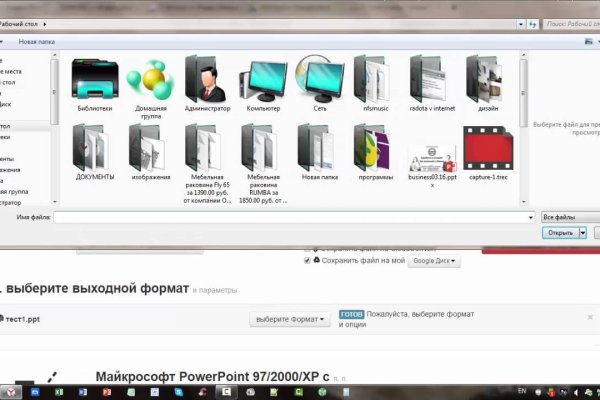Select the business03.16.pptx file
The image size is (600, 400).
[x=432, y=153]
